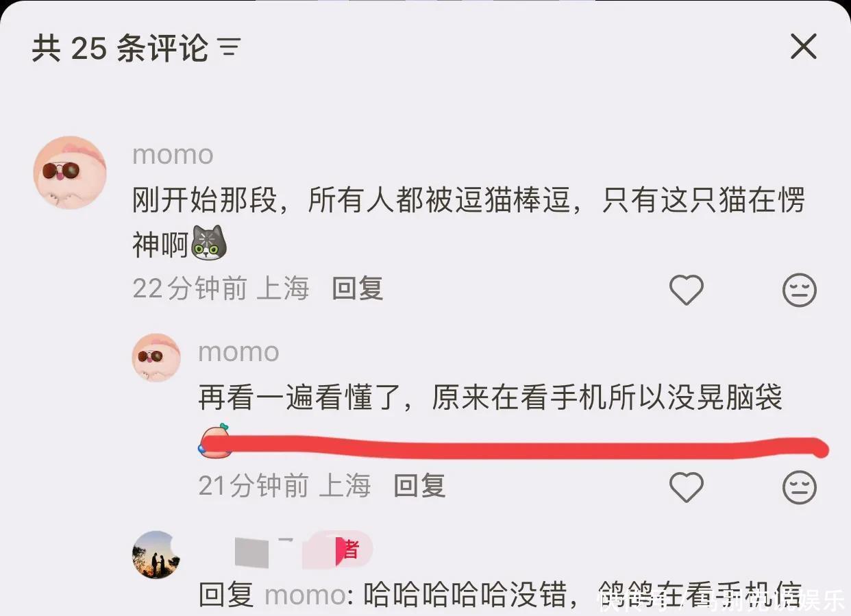Dislike the first momo comment
Viewport: 851px width, 616px height.
tap(800, 290)
